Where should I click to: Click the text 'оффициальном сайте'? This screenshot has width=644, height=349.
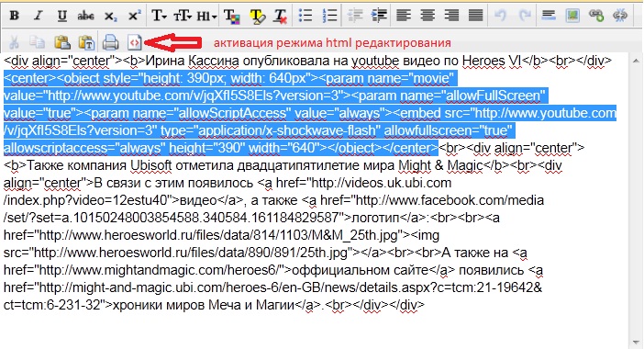(360, 270)
